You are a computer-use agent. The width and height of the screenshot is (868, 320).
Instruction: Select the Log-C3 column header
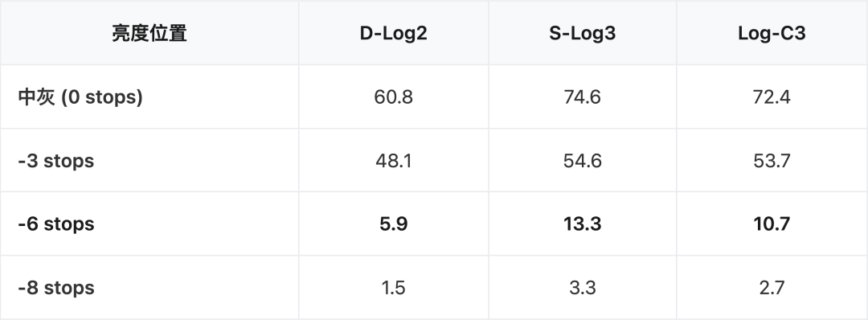pyautogui.click(x=772, y=33)
